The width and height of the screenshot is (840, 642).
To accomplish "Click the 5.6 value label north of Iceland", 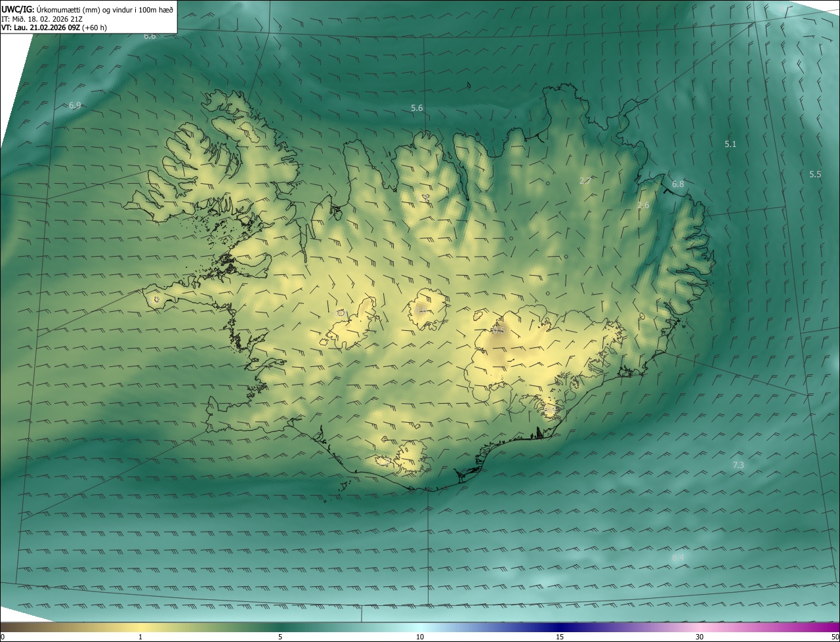I will [x=417, y=108].
